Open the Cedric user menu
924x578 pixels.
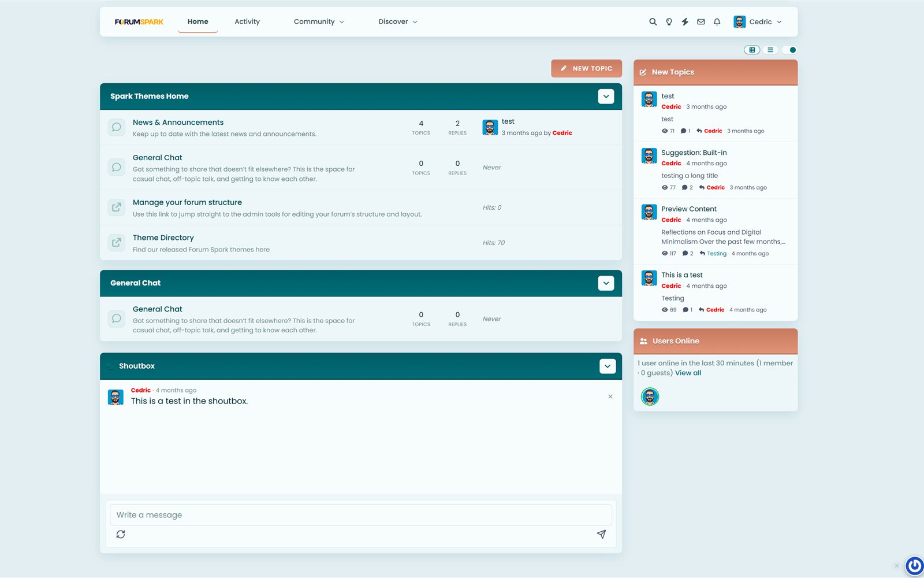click(x=758, y=22)
